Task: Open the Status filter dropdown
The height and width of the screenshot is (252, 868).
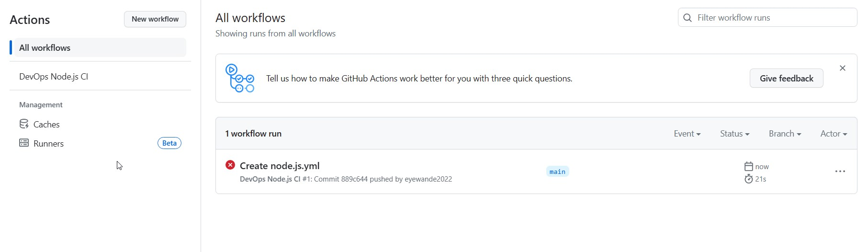Action: pyautogui.click(x=734, y=134)
